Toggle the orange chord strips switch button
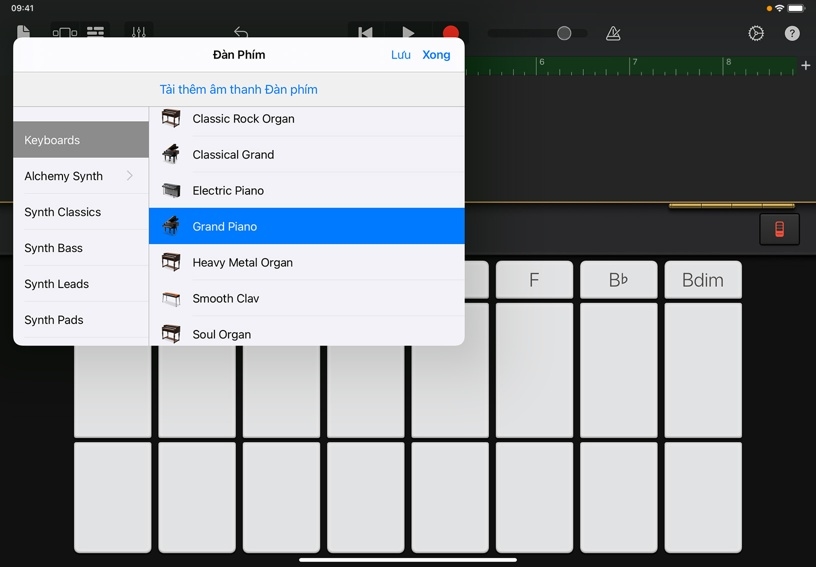Image resolution: width=816 pixels, height=567 pixels. [x=779, y=230]
